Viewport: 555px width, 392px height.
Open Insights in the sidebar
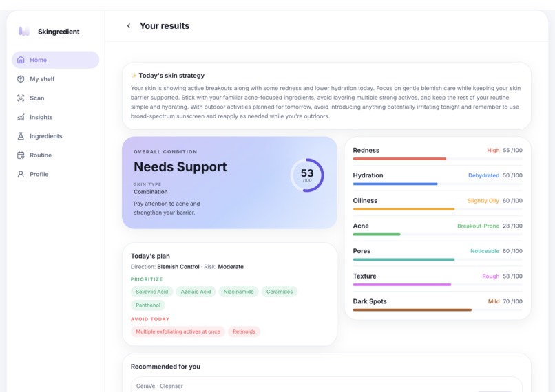coord(56,117)
